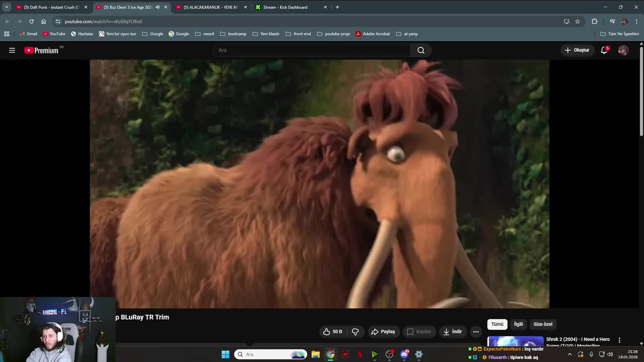Image resolution: width=644 pixels, height=362 pixels.
Task: Open the tab search dropdown arrow
Action: [x=7, y=7]
